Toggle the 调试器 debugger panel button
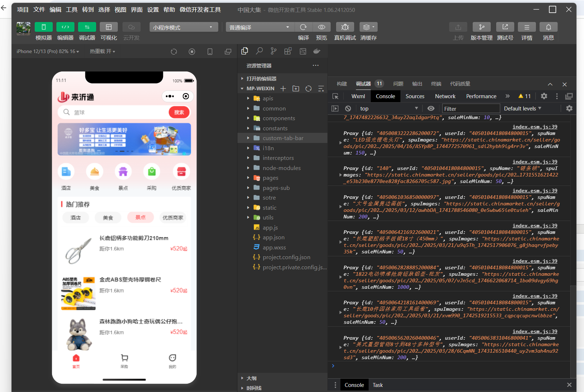The height and width of the screenshot is (392, 584). (x=87, y=27)
